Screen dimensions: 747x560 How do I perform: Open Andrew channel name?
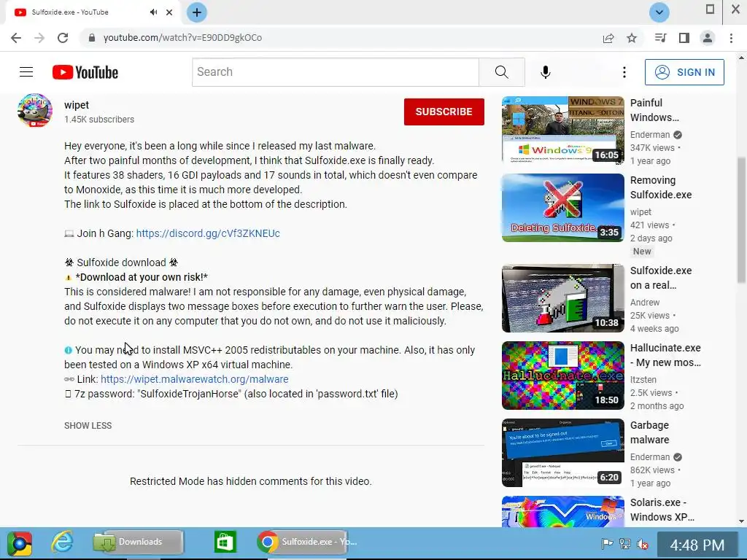coord(645,303)
